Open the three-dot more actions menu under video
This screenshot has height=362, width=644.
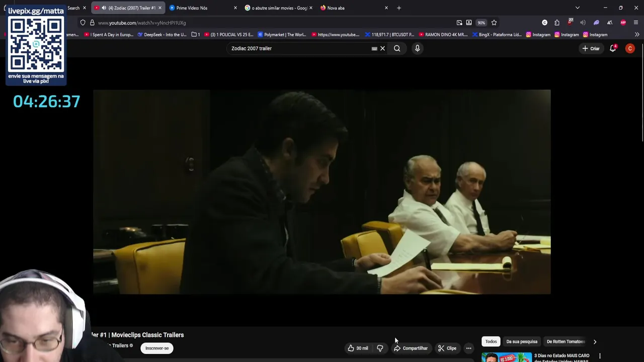tap(468, 348)
